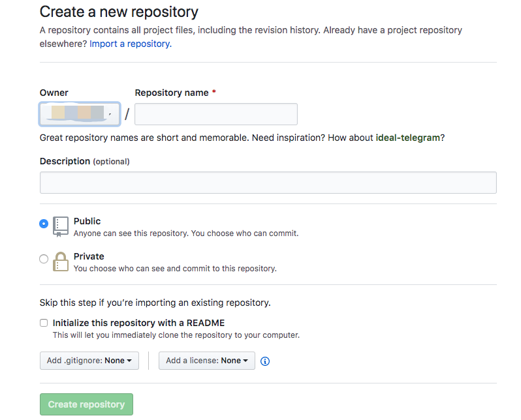Click the bold "Public" option label
The image size is (521, 420).
click(x=87, y=221)
